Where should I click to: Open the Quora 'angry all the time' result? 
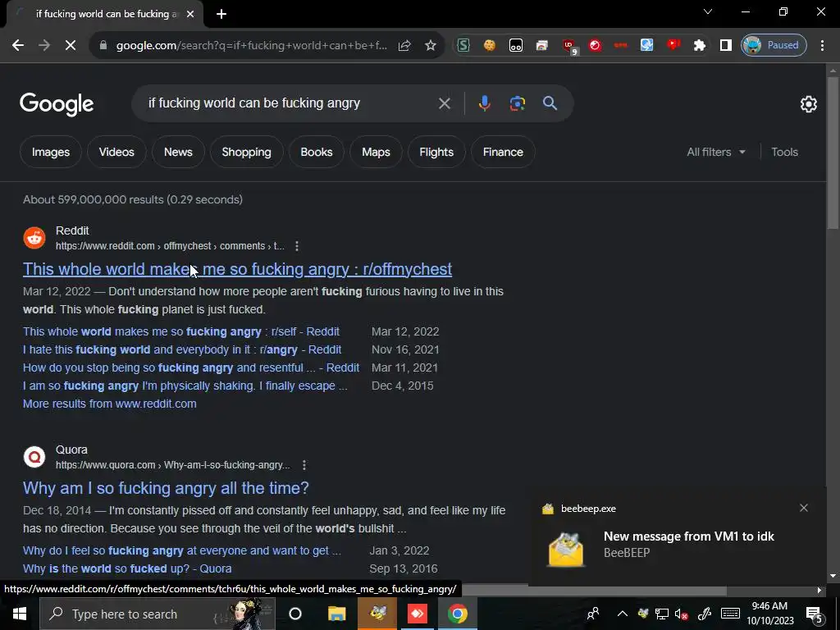(166, 488)
